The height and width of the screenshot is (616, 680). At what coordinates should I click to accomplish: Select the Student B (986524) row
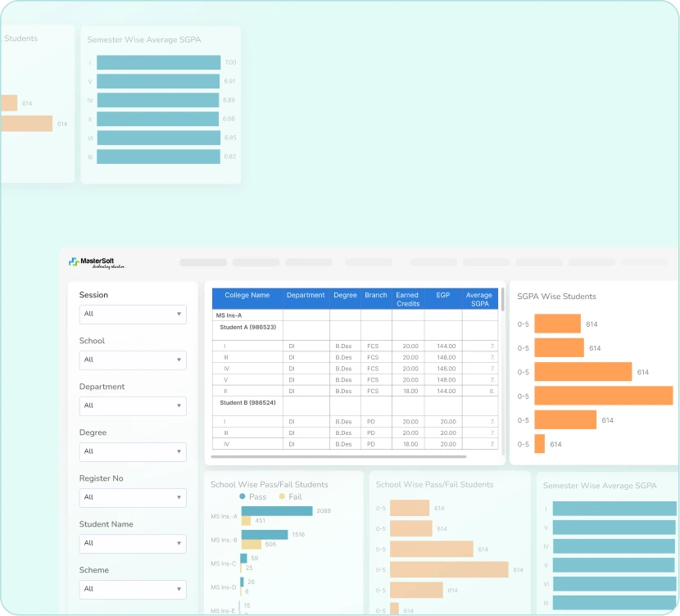click(248, 403)
